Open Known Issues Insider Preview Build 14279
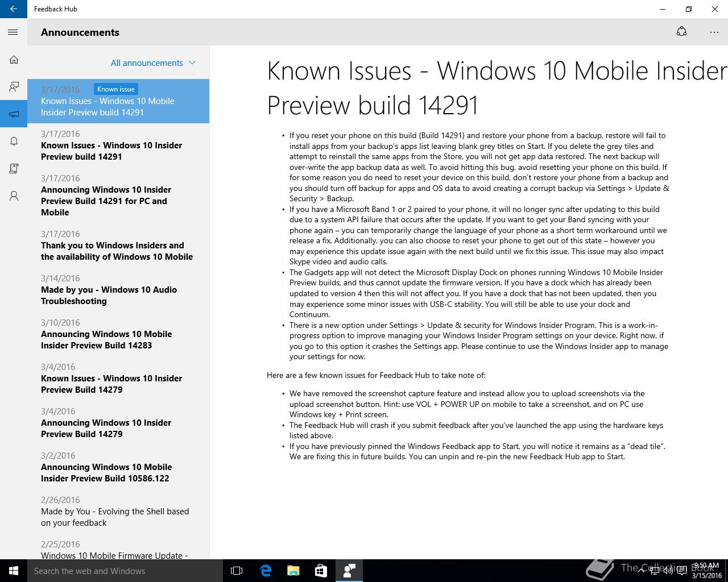This screenshot has width=728, height=582. (x=118, y=379)
